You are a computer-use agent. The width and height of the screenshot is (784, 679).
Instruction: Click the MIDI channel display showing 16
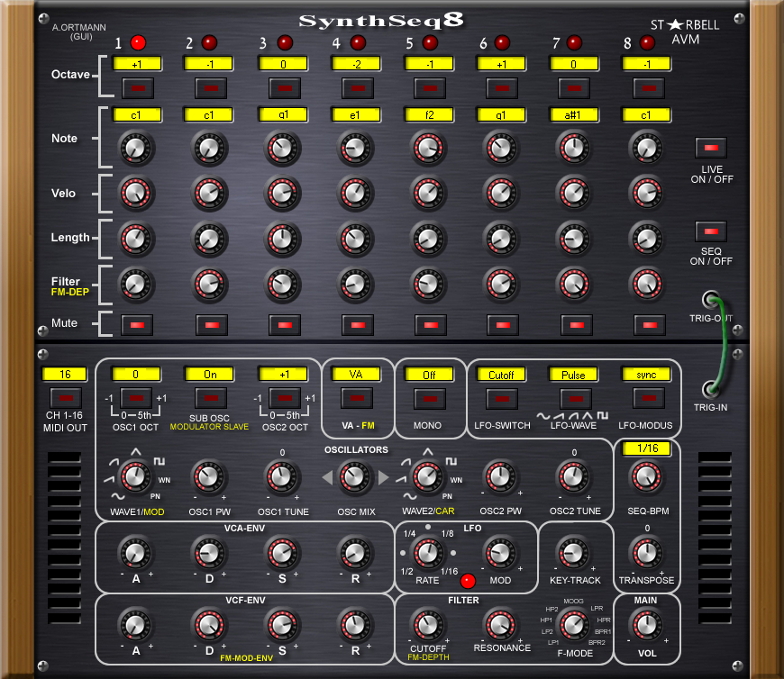pyautogui.click(x=65, y=375)
